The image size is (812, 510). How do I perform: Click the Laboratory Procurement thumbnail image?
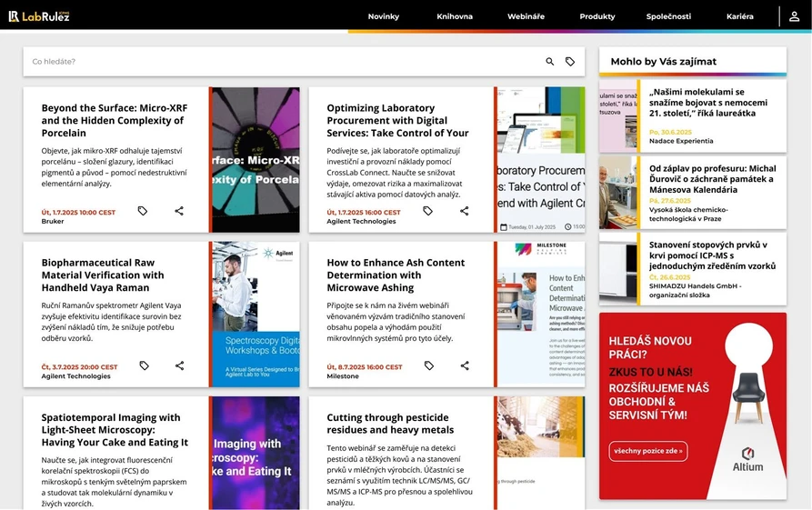(541, 159)
